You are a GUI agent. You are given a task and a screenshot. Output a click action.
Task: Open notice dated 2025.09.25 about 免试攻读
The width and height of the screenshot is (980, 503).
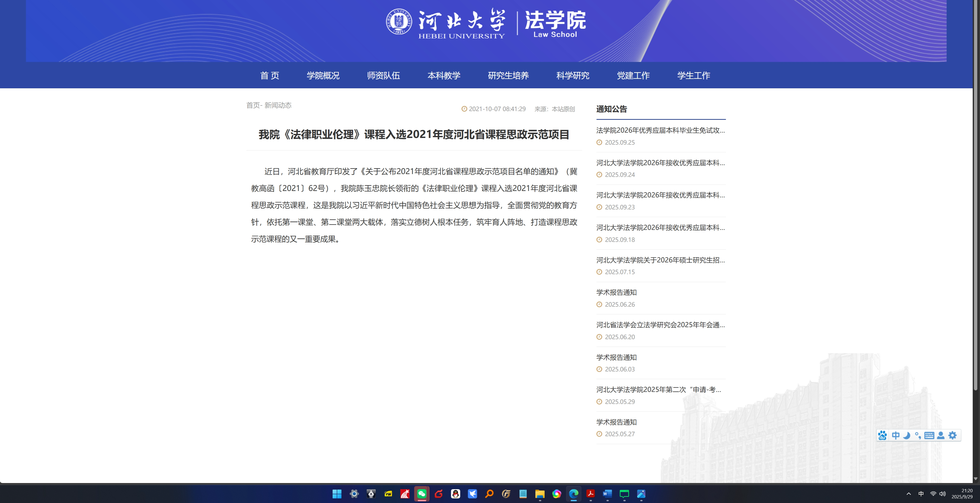coord(660,130)
